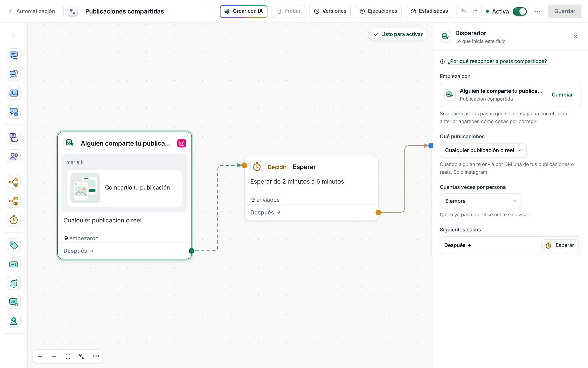This screenshot has width=588, height=368.
Task: Click the orange output handle of Esperar node
Action: coord(378,212)
